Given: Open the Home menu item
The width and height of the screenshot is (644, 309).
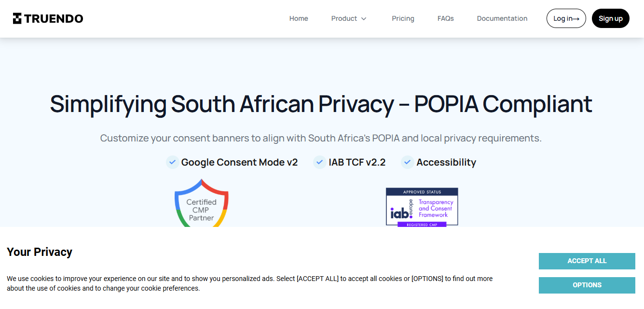Looking at the screenshot, I should tap(299, 18).
